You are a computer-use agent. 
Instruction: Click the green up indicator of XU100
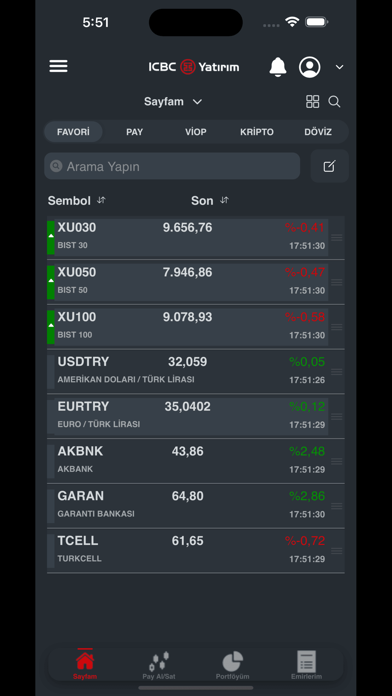pos(51,327)
